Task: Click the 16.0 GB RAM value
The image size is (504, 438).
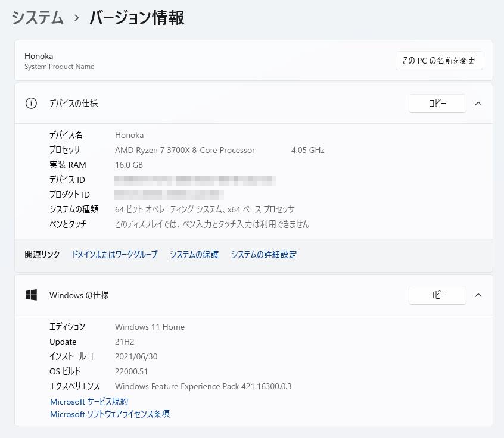Action: pyautogui.click(x=129, y=165)
